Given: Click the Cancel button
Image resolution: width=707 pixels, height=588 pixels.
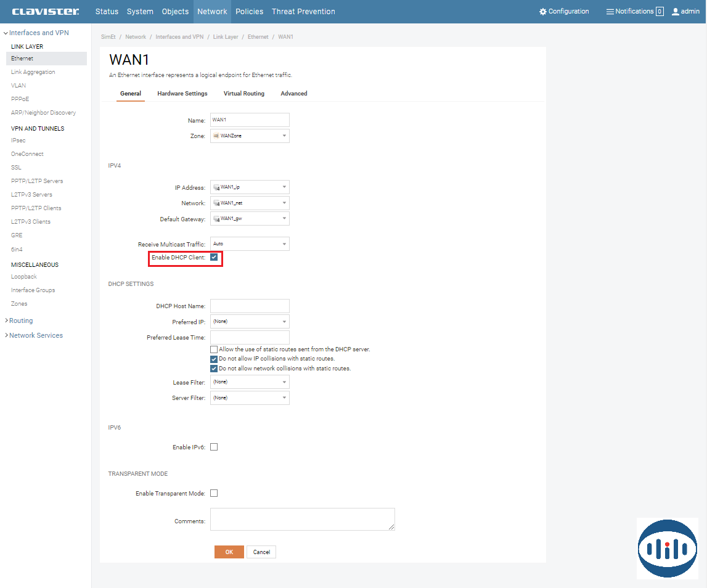Looking at the screenshot, I should click(x=261, y=552).
